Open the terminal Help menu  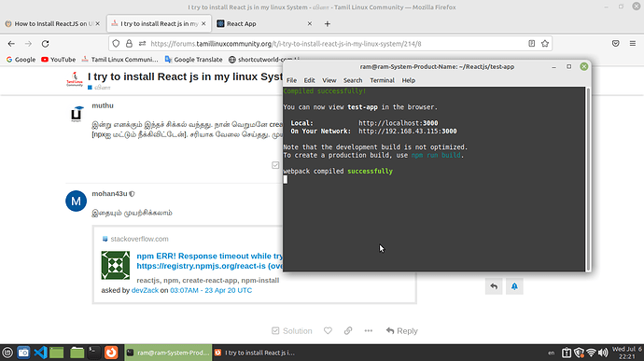coord(408,80)
